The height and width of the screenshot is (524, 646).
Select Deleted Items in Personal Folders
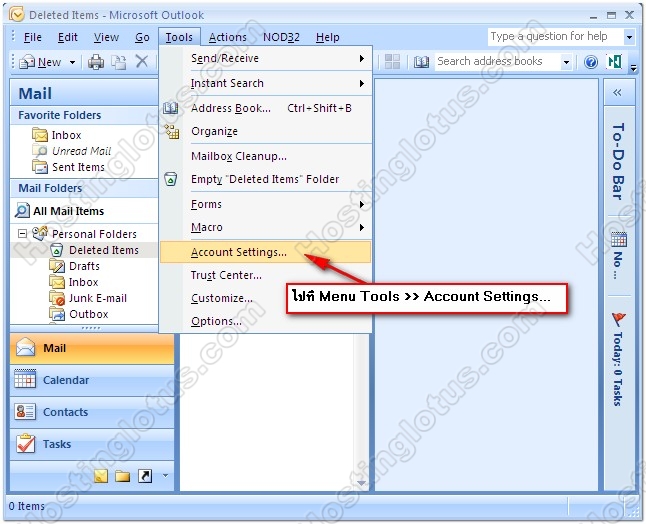tap(103, 250)
